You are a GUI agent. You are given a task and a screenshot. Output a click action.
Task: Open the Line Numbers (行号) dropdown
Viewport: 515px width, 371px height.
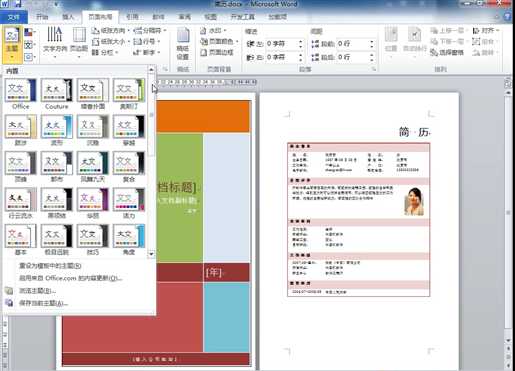point(146,42)
